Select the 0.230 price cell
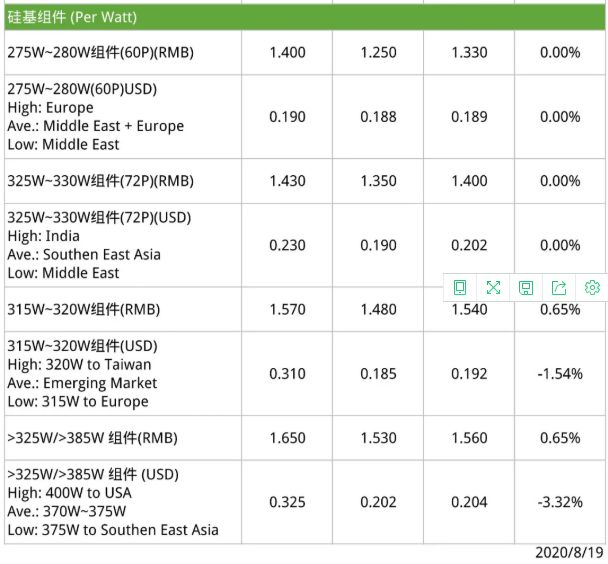Screen dimensions: 608x564 click(x=287, y=245)
